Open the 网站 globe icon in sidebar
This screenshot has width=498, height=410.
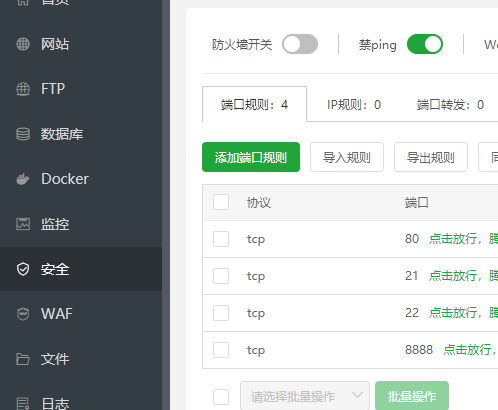pyautogui.click(x=23, y=44)
